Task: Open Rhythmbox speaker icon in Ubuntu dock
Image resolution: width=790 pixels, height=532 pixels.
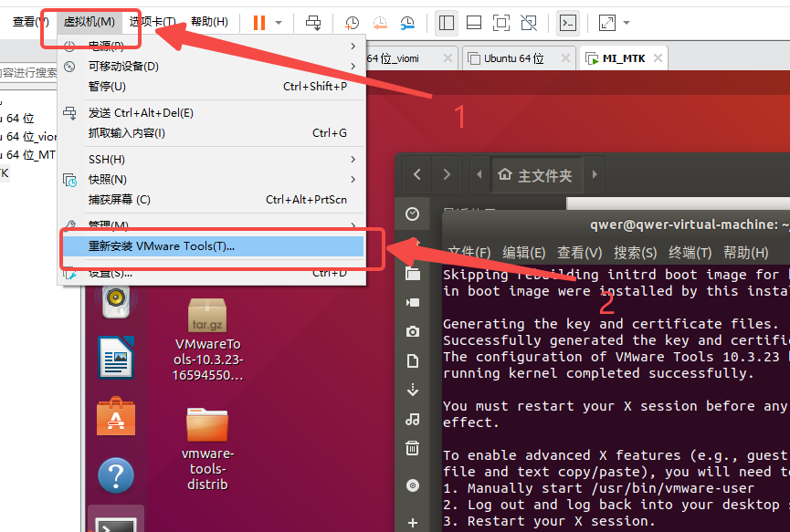Action: point(116,300)
